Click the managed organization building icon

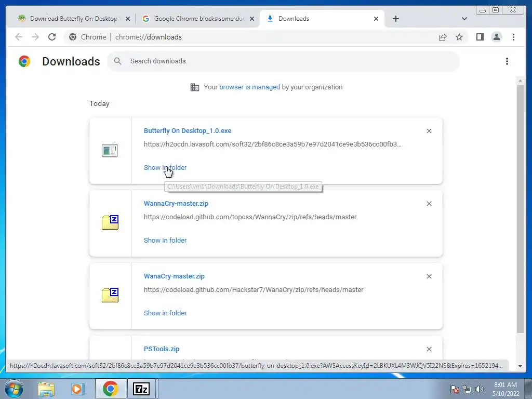194,87
